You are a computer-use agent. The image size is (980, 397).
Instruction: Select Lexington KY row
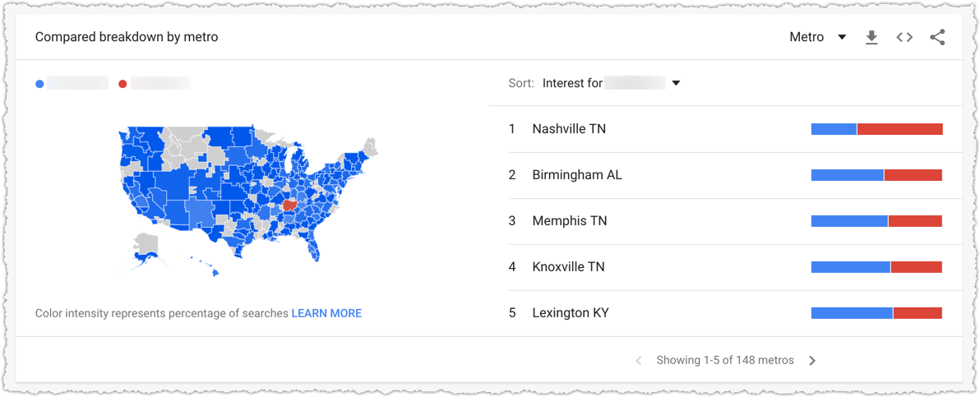click(725, 312)
